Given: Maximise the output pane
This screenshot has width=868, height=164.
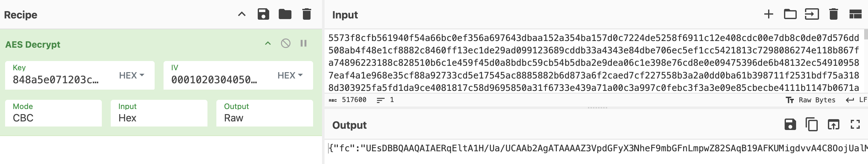Looking at the screenshot, I should [855, 125].
